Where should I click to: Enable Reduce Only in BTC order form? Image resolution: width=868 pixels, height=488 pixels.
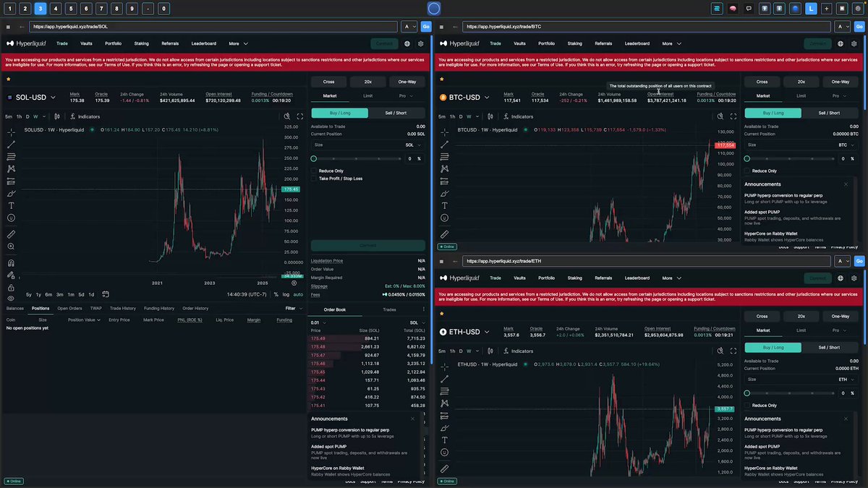[747, 171]
